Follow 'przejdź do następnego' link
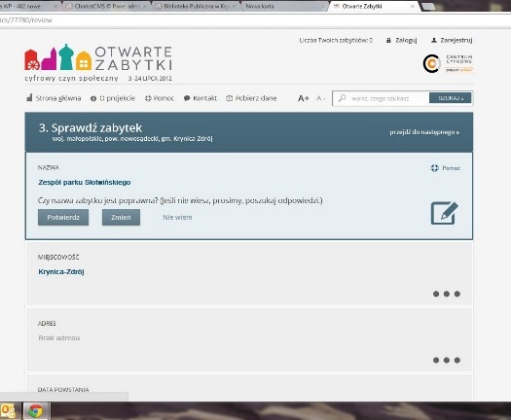 coord(424,132)
